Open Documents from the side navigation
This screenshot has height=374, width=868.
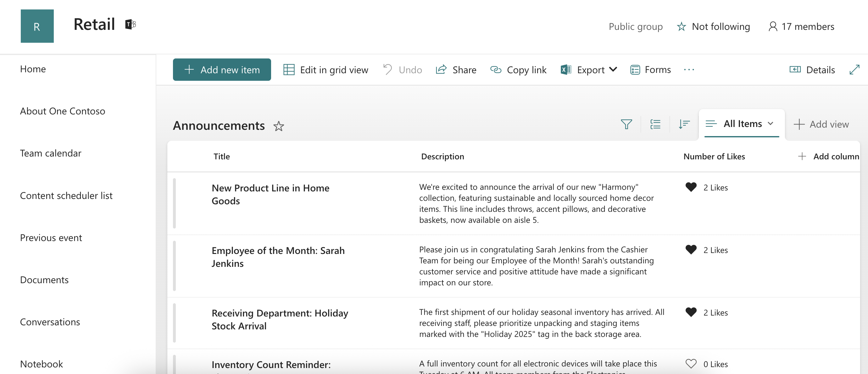coord(44,280)
